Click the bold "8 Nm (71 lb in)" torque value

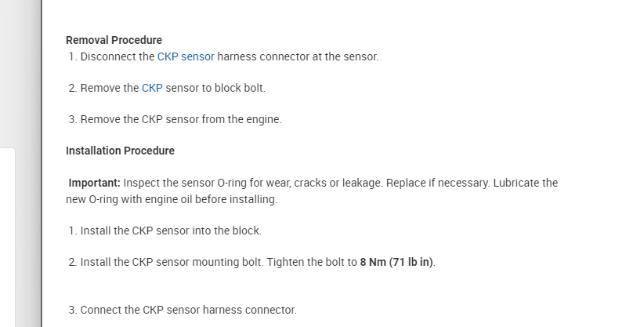point(396,262)
